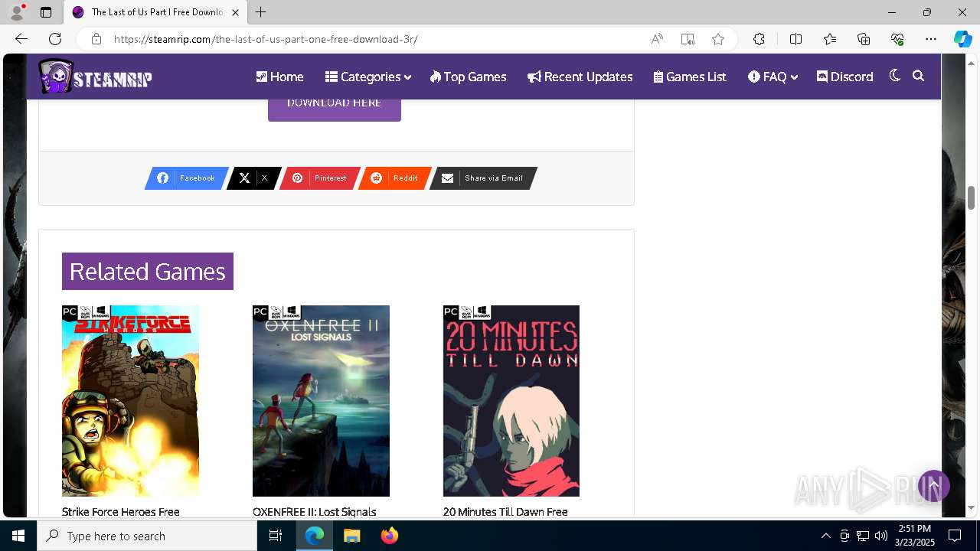Viewport: 980px width, 551px height.
Task: View site information lock icon
Action: coord(96,39)
